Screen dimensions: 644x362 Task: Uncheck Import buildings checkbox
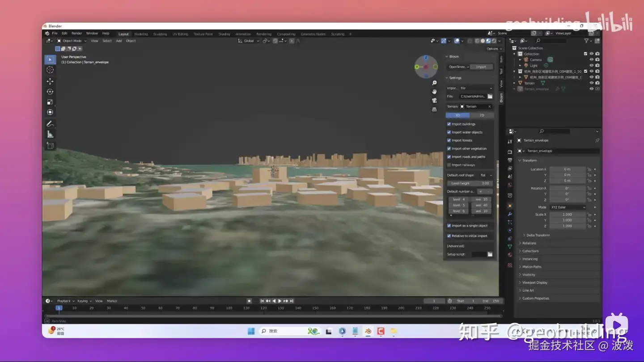449,124
